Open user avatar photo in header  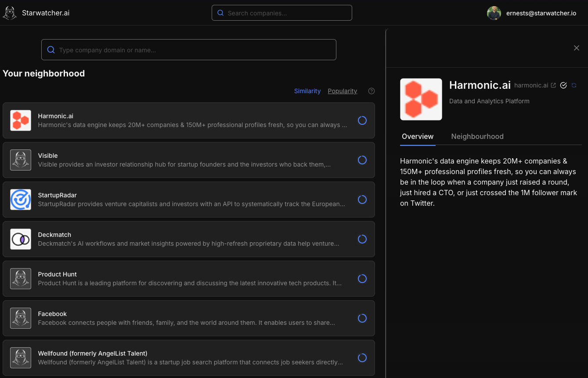(494, 13)
